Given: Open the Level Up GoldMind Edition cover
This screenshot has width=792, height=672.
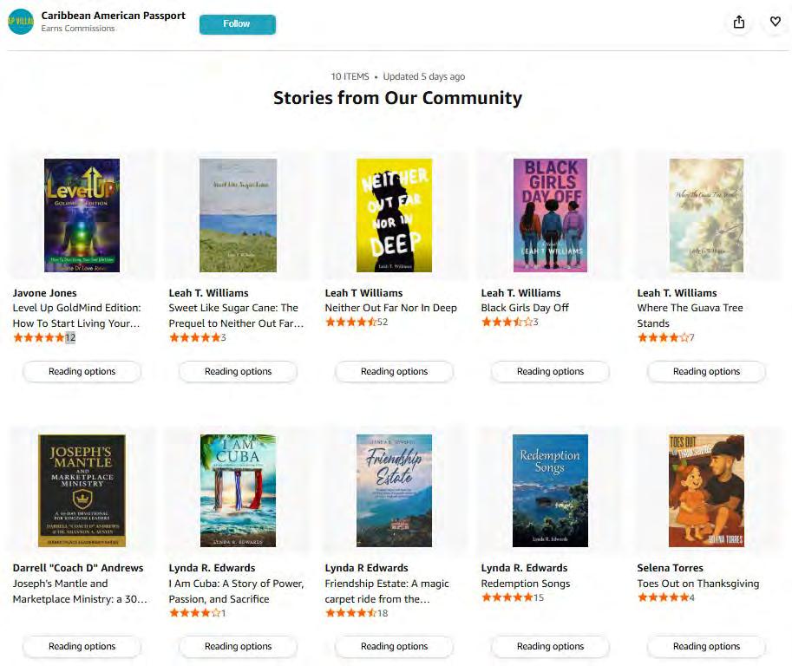Looking at the screenshot, I should click(82, 215).
